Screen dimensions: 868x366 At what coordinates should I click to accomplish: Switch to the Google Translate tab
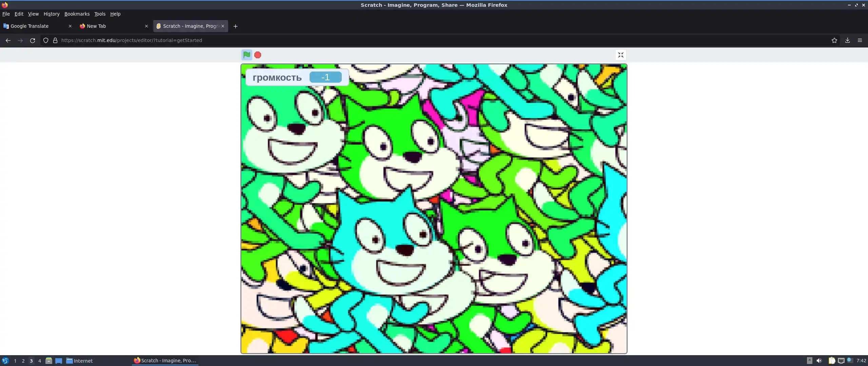point(29,26)
